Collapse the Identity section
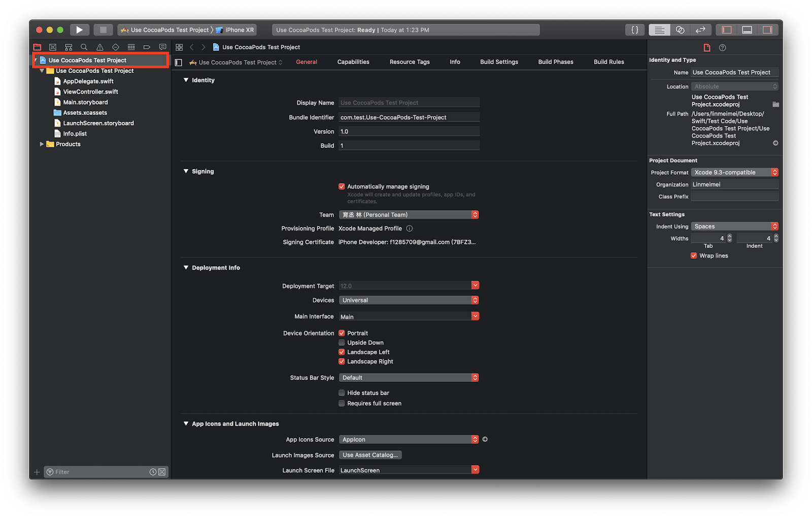The width and height of the screenshot is (812, 518). click(186, 80)
